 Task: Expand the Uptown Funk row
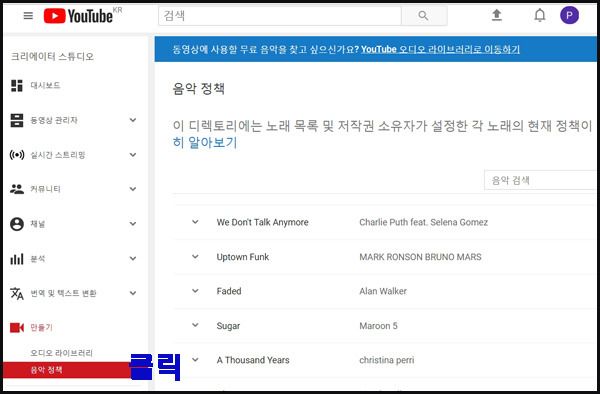pyautogui.click(x=195, y=257)
